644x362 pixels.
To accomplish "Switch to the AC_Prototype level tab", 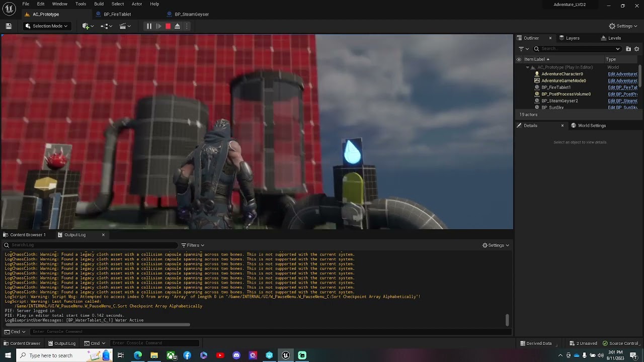I will tap(46, 14).
